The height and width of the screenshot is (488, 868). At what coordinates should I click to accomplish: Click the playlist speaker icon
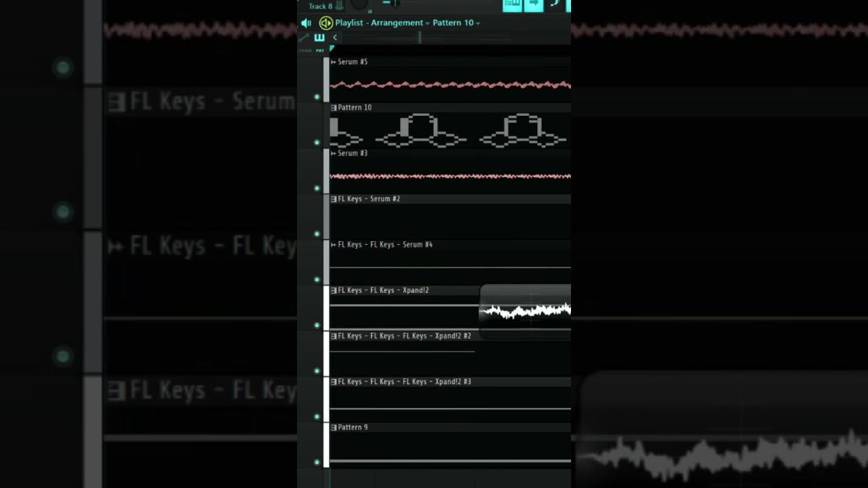point(306,23)
